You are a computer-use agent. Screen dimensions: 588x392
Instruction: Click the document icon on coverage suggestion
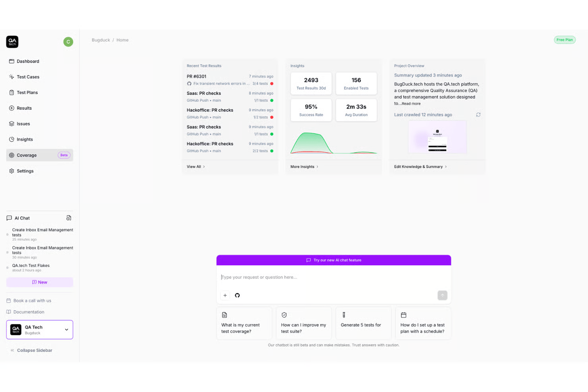tap(224, 315)
